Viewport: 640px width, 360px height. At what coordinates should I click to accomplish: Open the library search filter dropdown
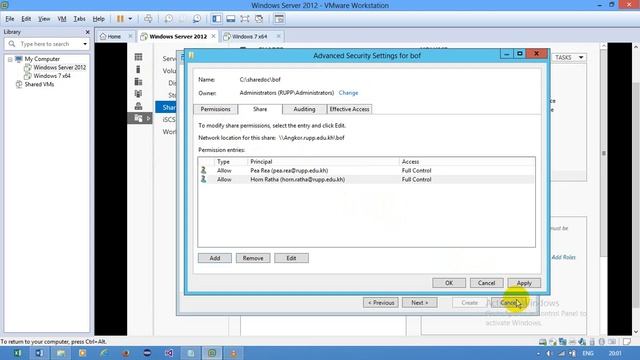(x=85, y=44)
